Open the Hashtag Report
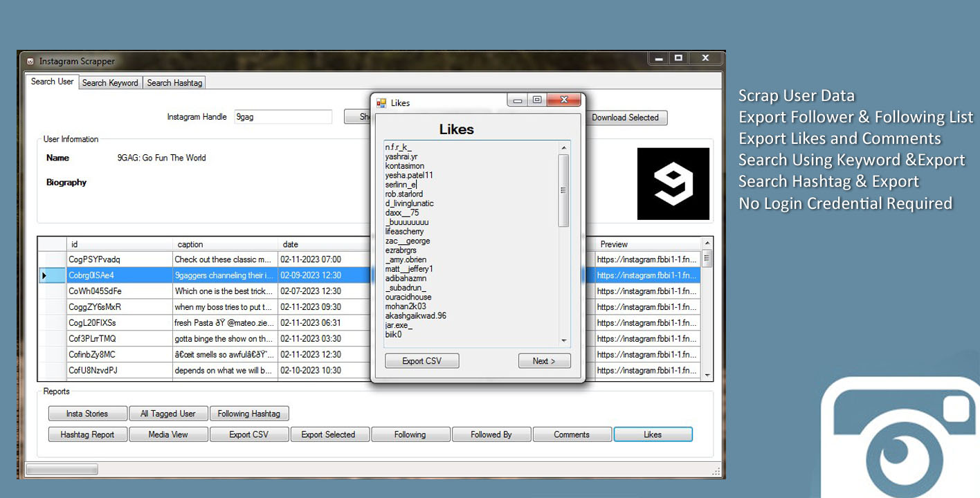Viewport: 980px width, 498px height. 87,434
